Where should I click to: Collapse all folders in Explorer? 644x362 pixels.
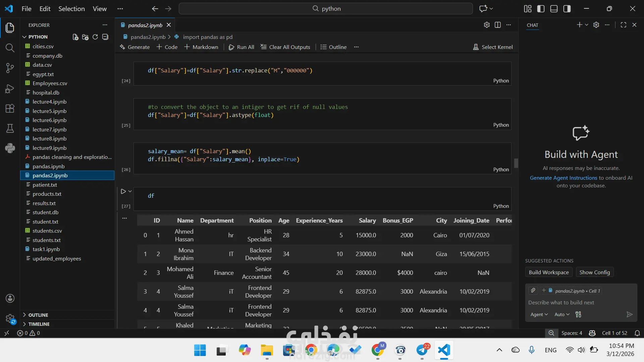click(x=105, y=37)
